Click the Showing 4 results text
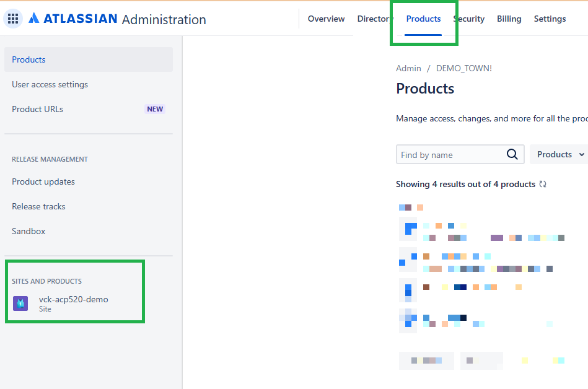Viewport: 588px width, 389px height. tap(465, 184)
